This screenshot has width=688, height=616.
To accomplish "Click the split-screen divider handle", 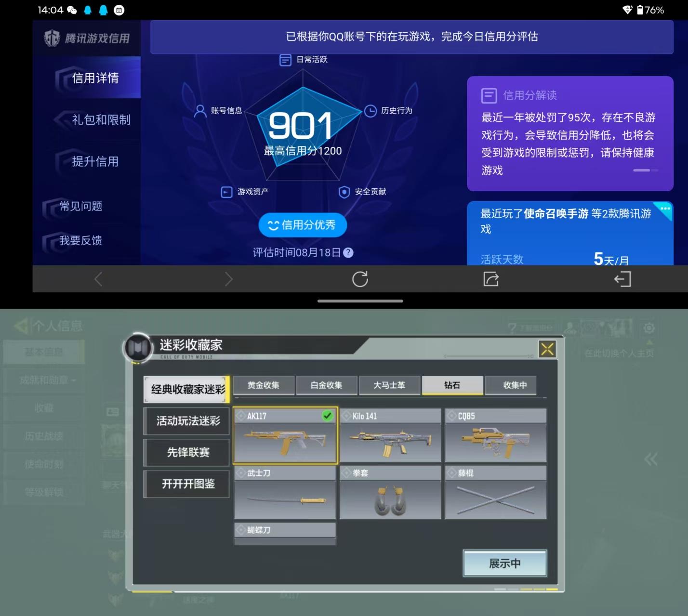I will click(x=360, y=301).
